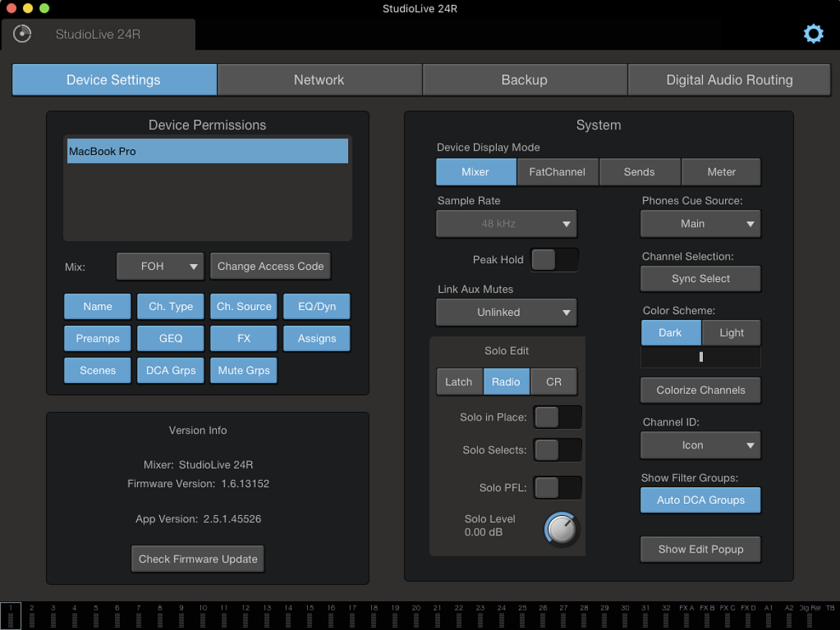Switch color scheme to Light
Screen dimensions: 840x630
point(732,333)
